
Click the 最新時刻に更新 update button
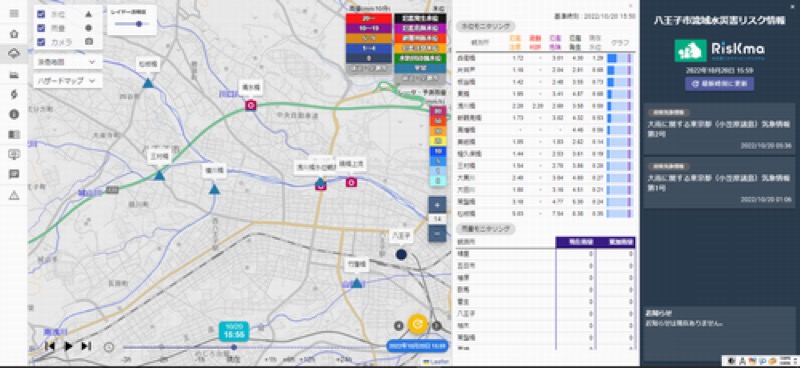click(719, 84)
